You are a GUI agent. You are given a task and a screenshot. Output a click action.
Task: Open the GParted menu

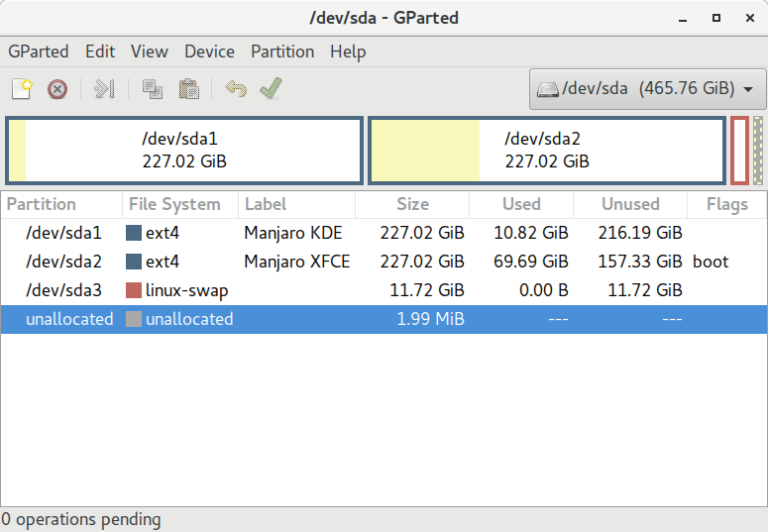tap(39, 52)
